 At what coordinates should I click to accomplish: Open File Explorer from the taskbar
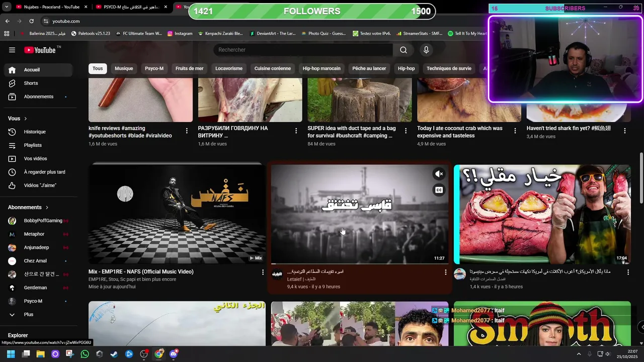click(x=40, y=354)
